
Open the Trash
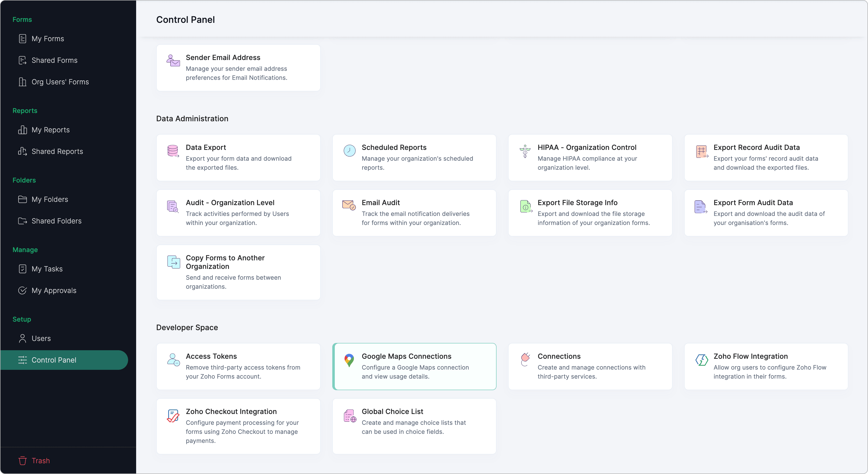tap(40, 461)
